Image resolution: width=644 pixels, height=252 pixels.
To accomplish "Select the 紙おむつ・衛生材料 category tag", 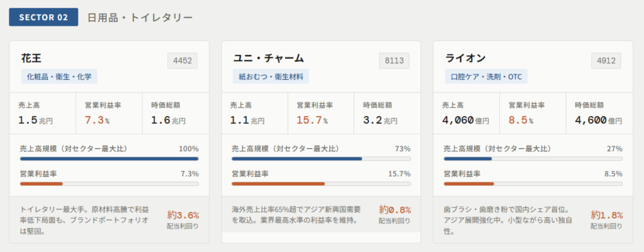I will [270, 77].
